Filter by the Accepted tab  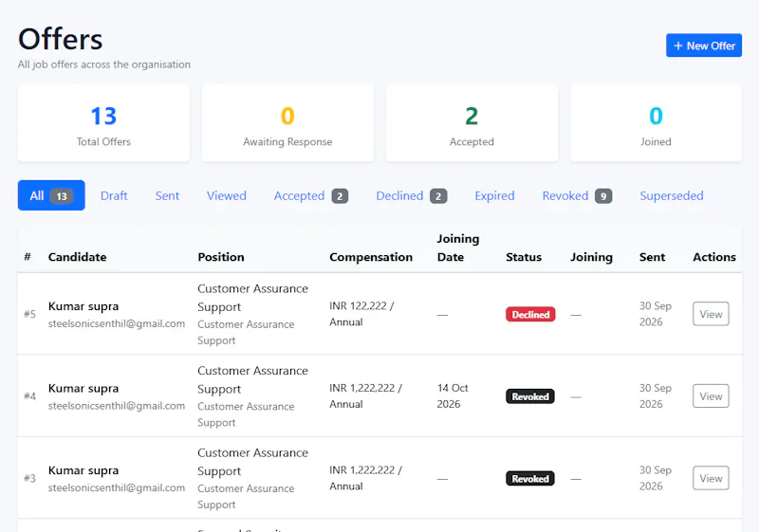(311, 195)
